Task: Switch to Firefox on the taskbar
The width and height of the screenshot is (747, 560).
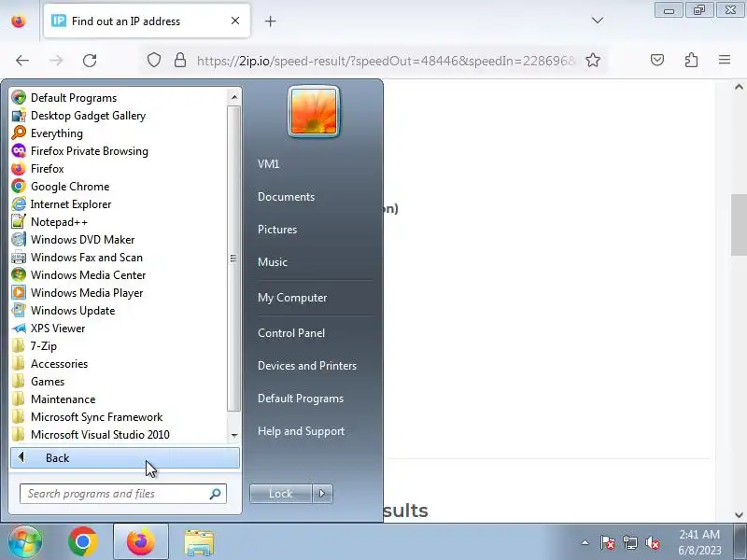Action: 141,541
